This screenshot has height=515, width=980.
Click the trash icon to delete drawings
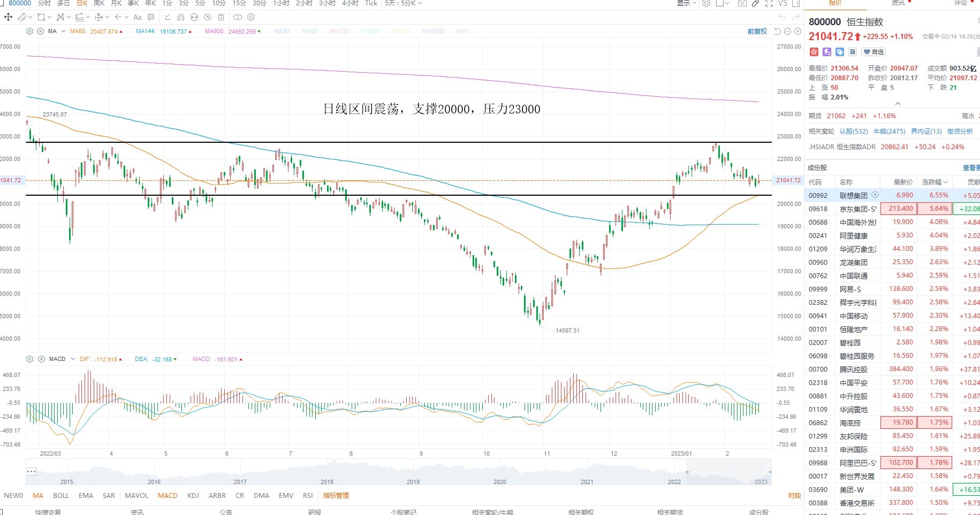click(221, 17)
